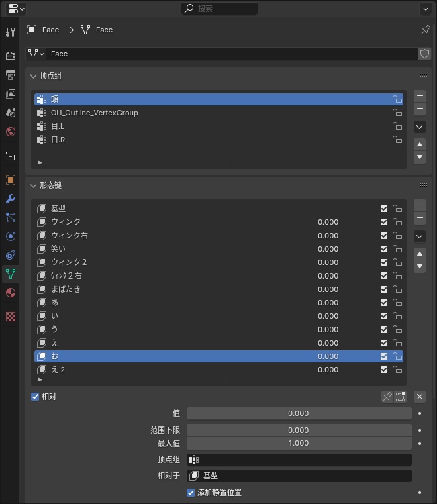The image size is (437, 504).
Task: Open the Tool properties tab
Action: 11,32
